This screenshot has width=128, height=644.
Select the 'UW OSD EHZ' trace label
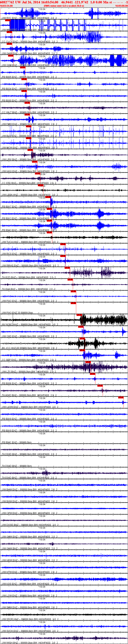pyautogui.click(x=29, y=337)
